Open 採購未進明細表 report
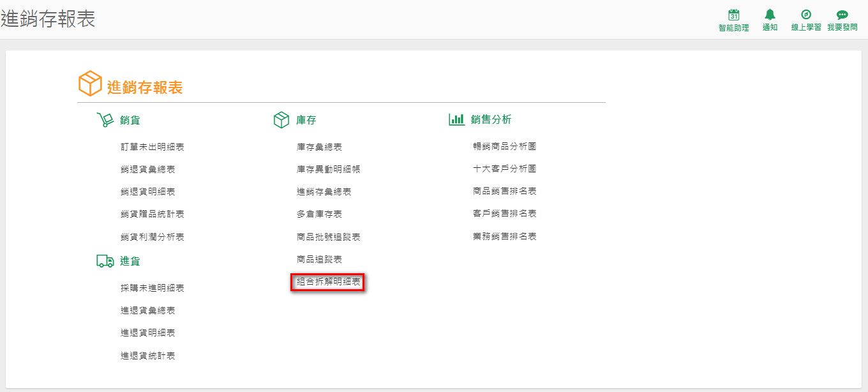The image size is (868, 392). (x=153, y=288)
